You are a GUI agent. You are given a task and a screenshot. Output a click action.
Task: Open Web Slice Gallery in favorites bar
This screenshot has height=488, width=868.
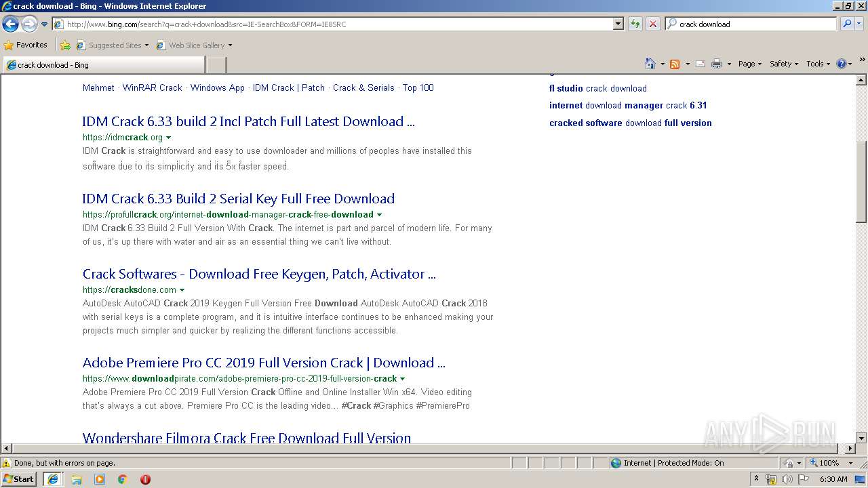194,45
